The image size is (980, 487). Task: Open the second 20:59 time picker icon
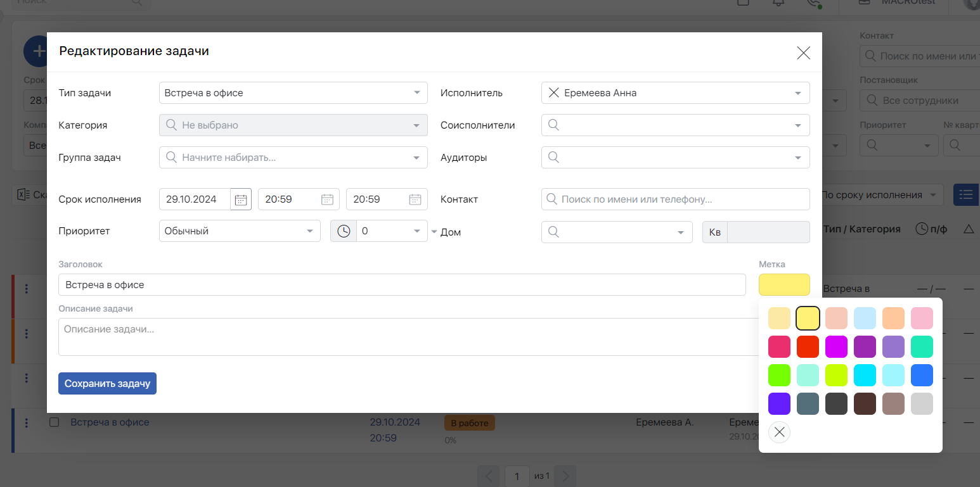click(415, 199)
